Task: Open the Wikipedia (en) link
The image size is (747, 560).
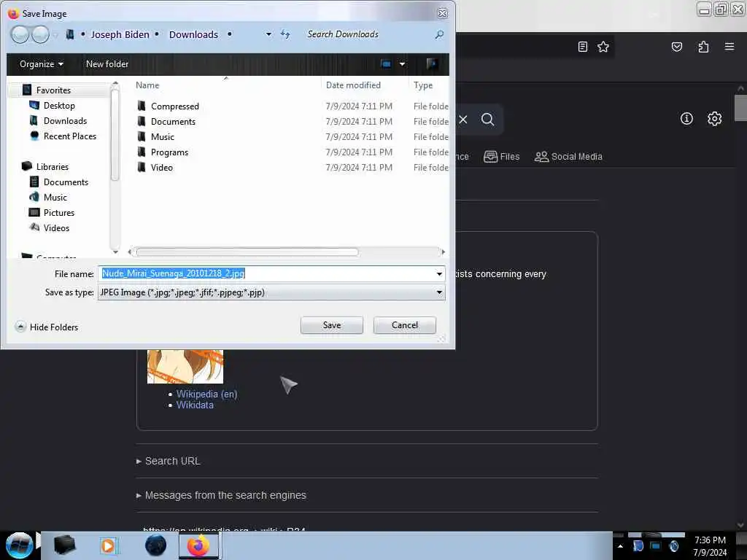Action: coord(206,394)
